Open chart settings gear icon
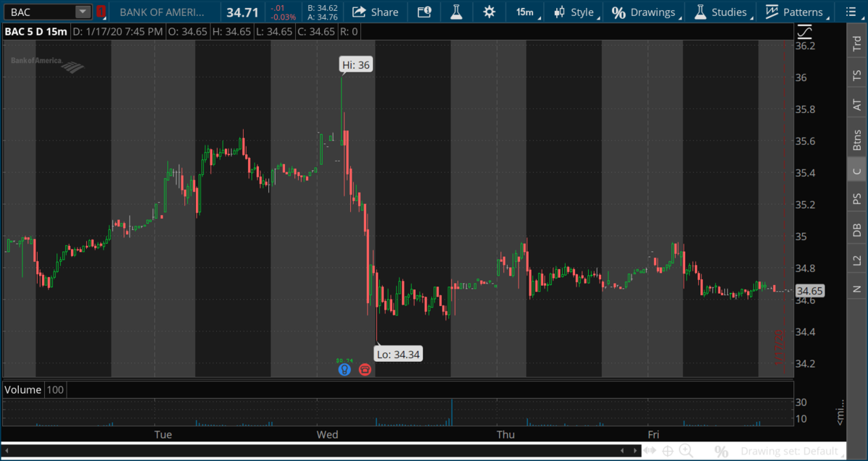Screen dimensions: 868x461 (x=490, y=12)
